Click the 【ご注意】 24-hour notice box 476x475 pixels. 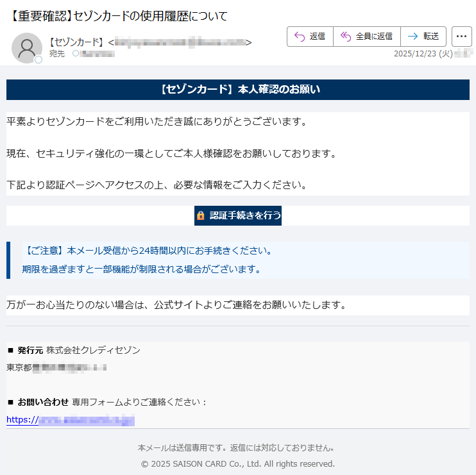click(x=238, y=260)
